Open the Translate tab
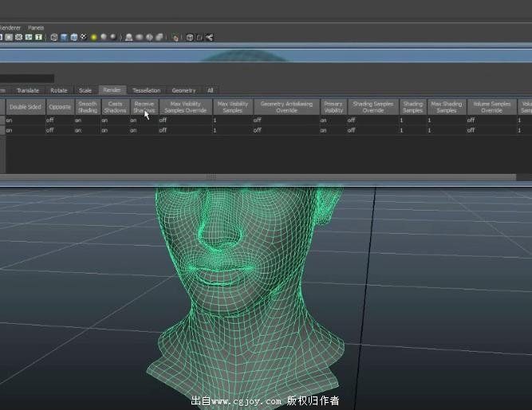 coord(28,90)
